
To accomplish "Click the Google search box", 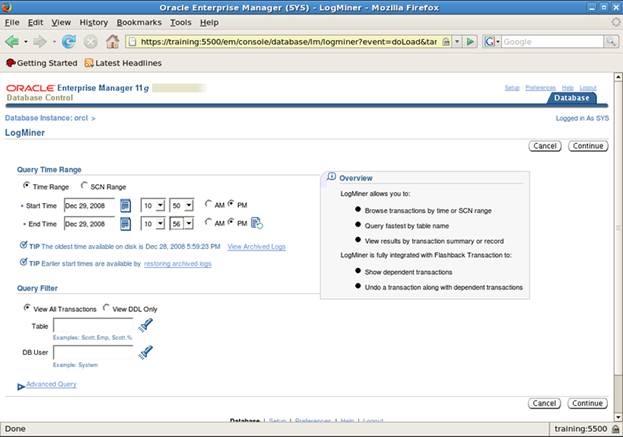I will tap(552, 41).
